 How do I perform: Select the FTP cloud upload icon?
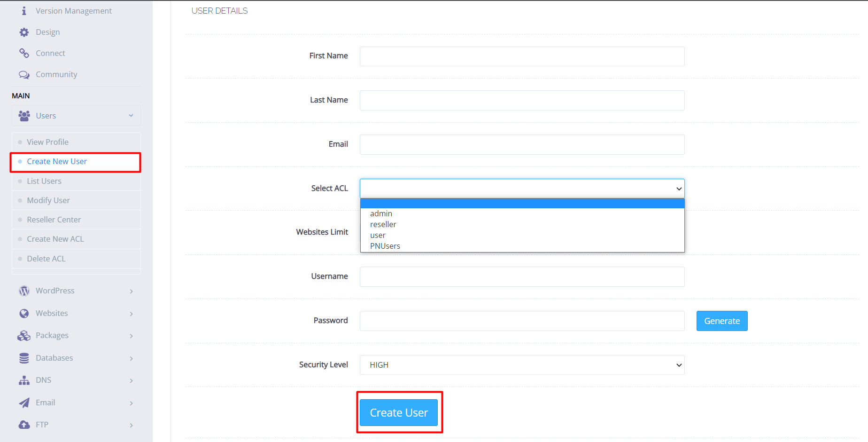24,425
